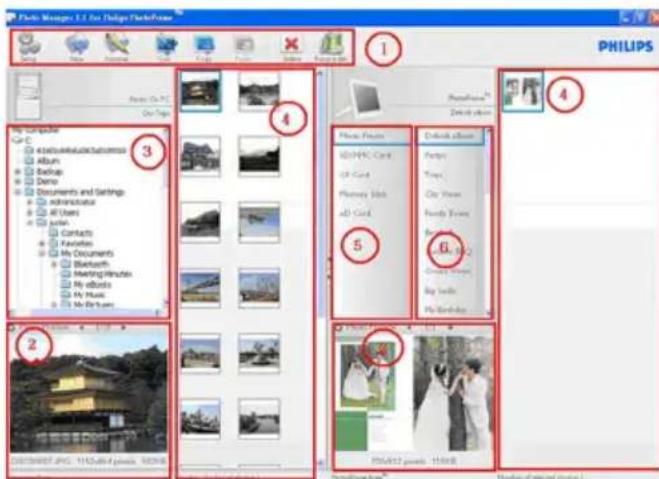Select the CF Card source
The height and width of the screenshot is (479, 659).
click(x=355, y=174)
